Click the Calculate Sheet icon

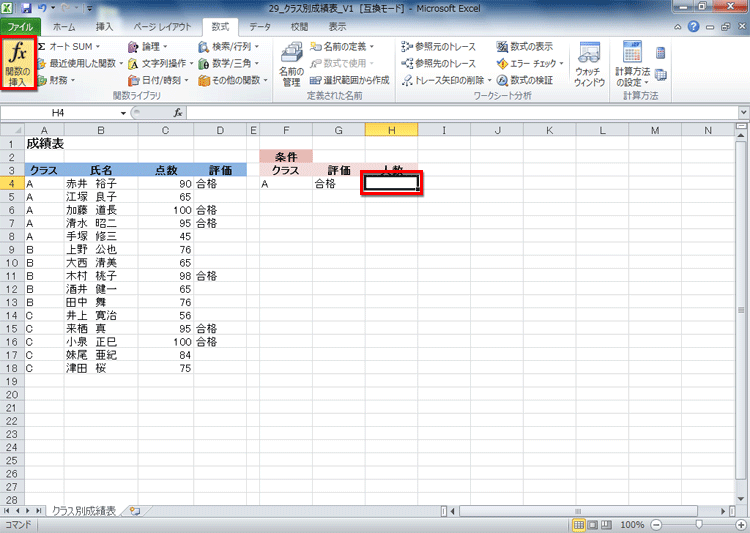tap(661, 75)
